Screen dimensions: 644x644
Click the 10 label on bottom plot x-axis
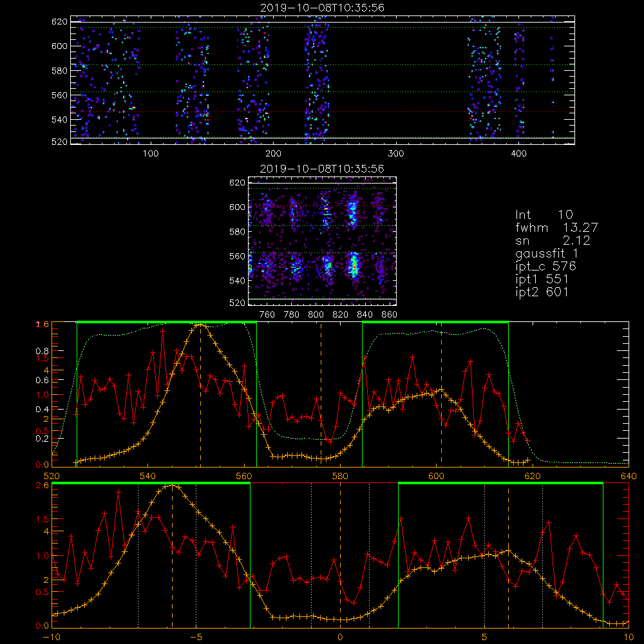629,638
